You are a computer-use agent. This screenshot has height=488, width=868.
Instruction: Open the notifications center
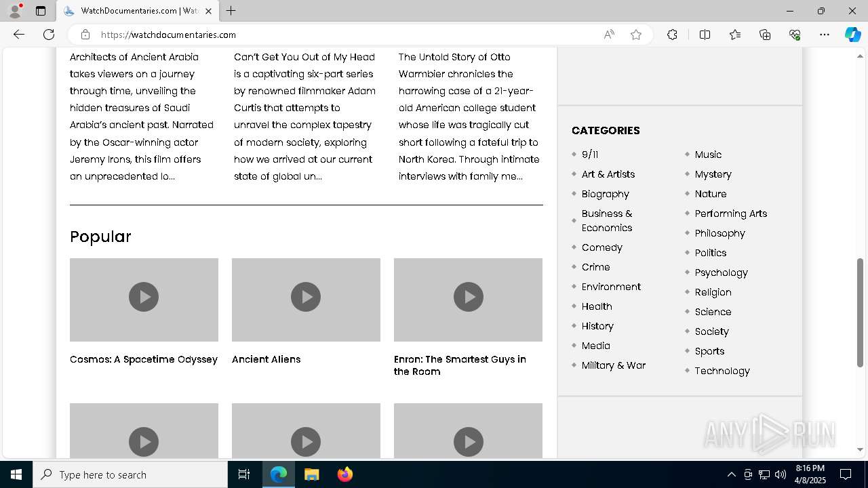[846, 474]
